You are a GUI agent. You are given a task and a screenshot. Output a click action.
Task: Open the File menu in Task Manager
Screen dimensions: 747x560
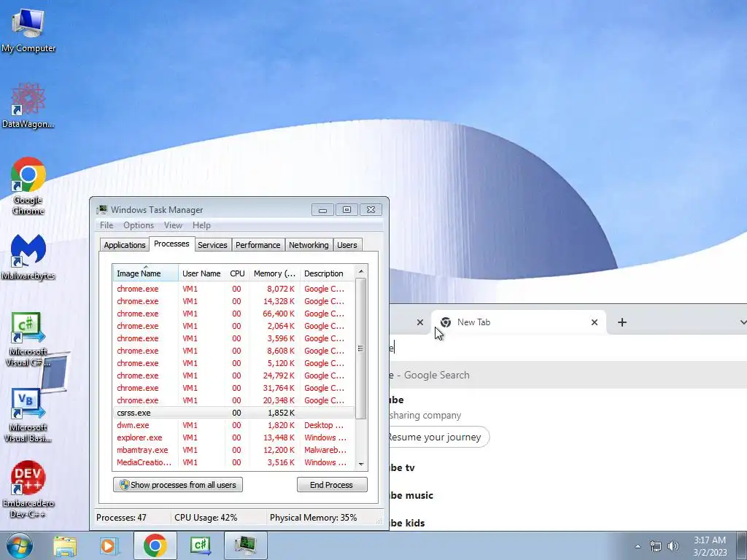click(x=107, y=225)
